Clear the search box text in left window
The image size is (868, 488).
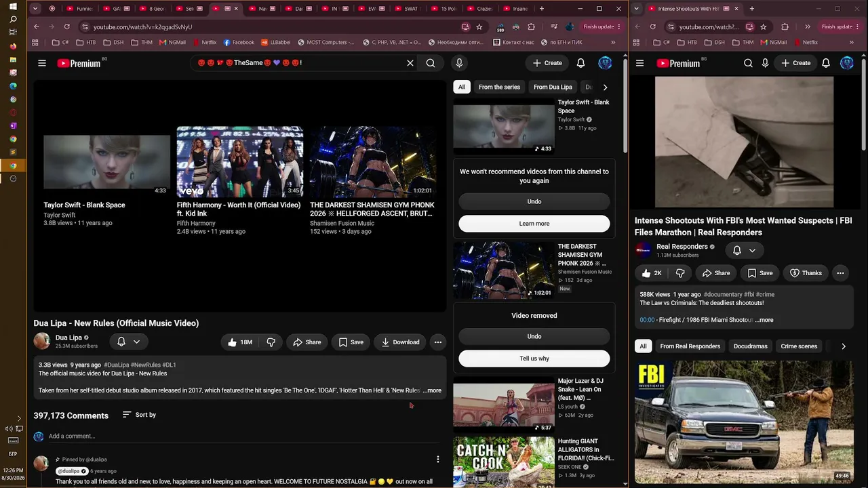pyautogui.click(x=410, y=63)
